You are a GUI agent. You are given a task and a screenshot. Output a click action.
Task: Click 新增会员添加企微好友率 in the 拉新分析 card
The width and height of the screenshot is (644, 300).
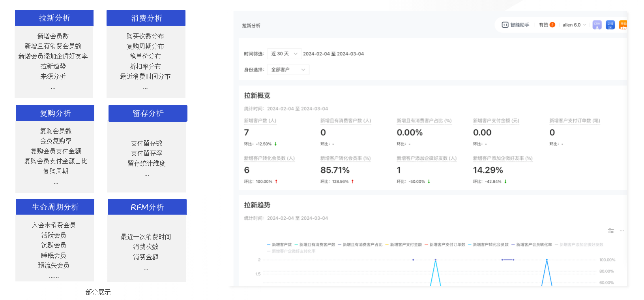point(53,56)
